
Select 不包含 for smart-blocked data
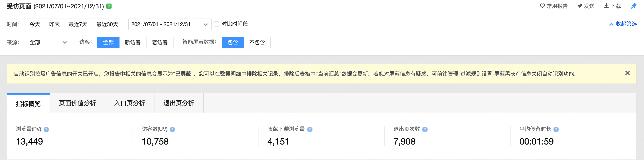coord(257,42)
